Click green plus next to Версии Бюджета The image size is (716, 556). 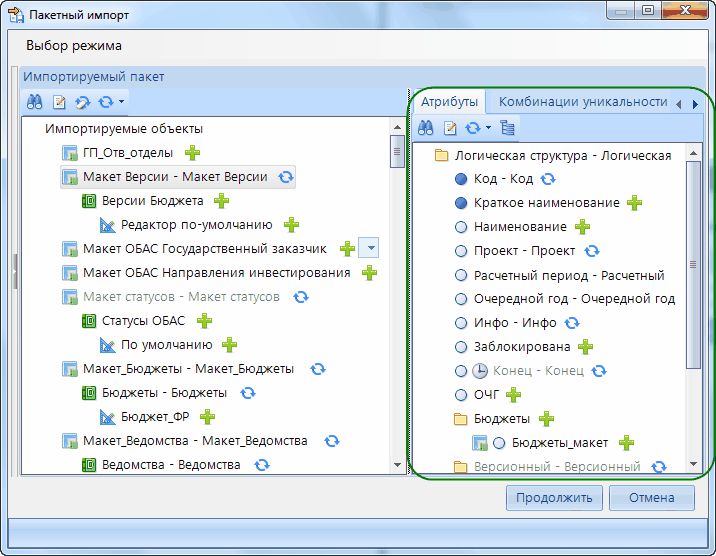point(222,201)
